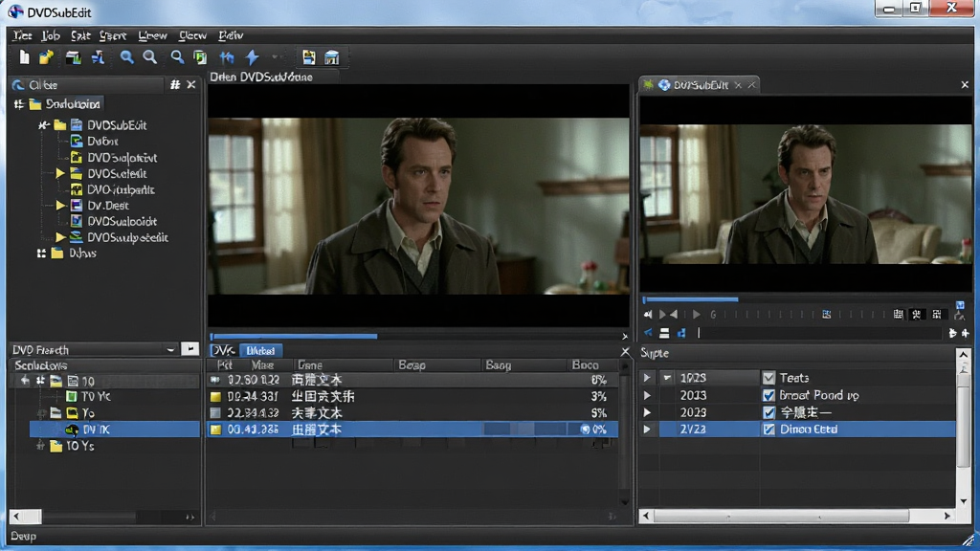Image resolution: width=980 pixels, height=551 pixels.
Task: Click the Boco column header
Action: coord(585,364)
